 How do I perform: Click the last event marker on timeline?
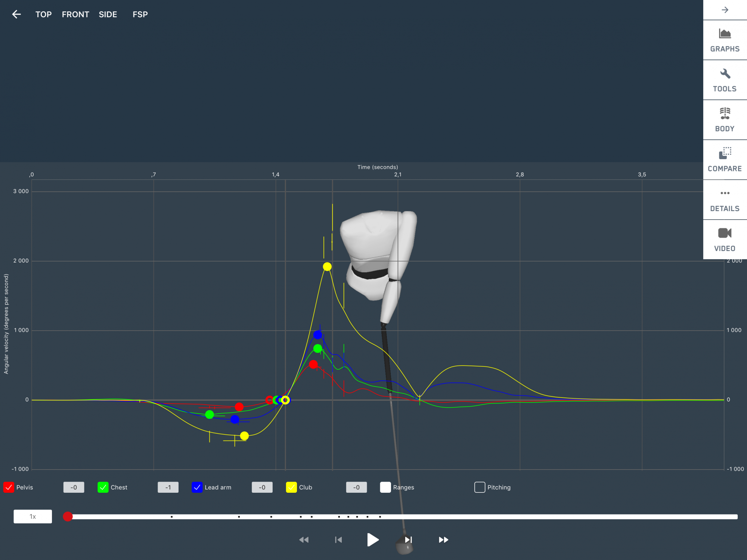coord(380,517)
